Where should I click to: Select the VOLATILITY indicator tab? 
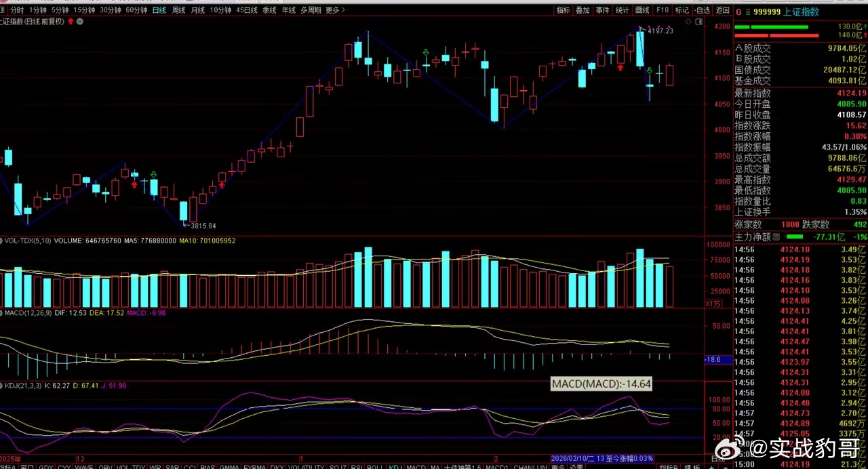coord(307,466)
